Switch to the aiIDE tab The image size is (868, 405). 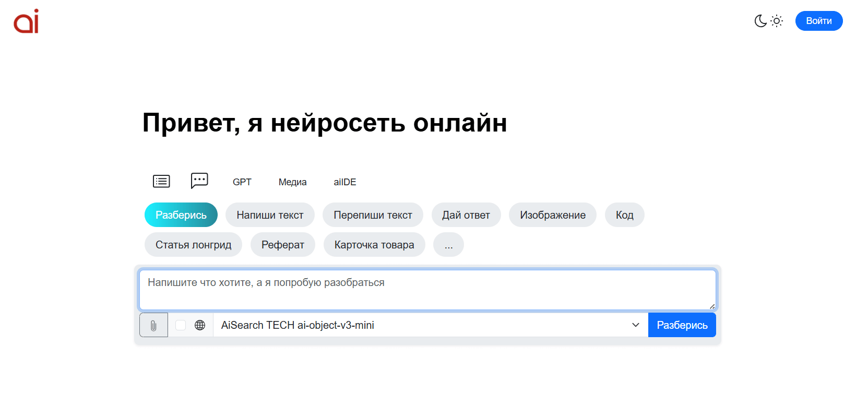tap(345, 182)
